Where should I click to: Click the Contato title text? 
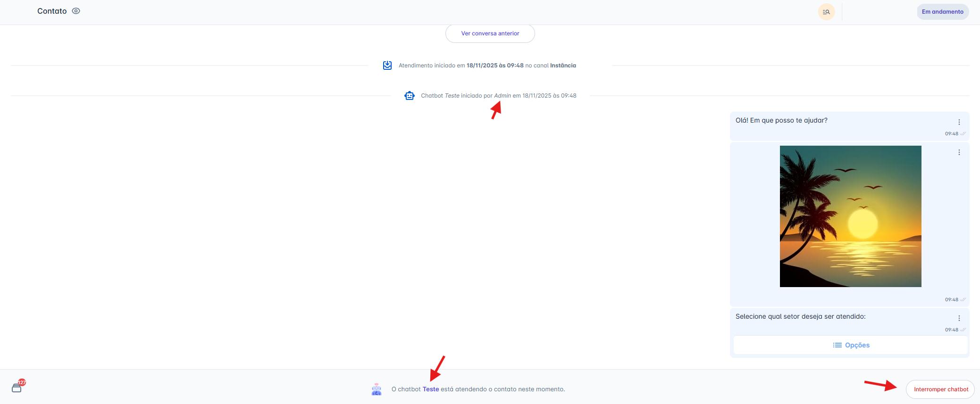52,11
